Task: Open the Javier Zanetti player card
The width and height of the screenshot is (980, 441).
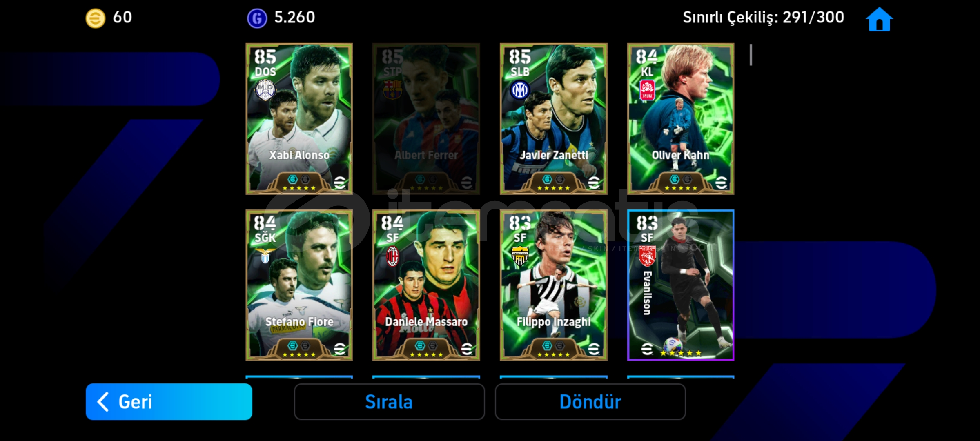Action: 554,119
